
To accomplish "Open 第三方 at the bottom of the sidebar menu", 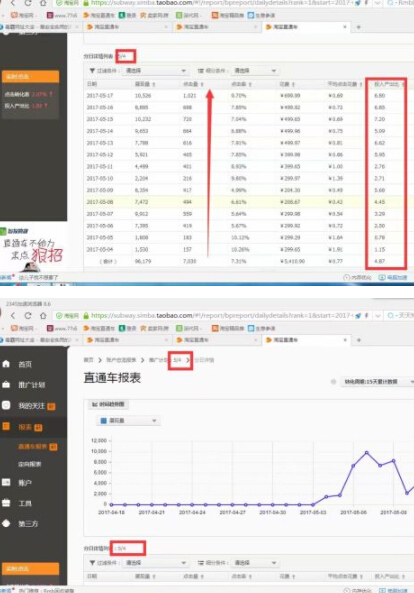I will tap(28, 524).
